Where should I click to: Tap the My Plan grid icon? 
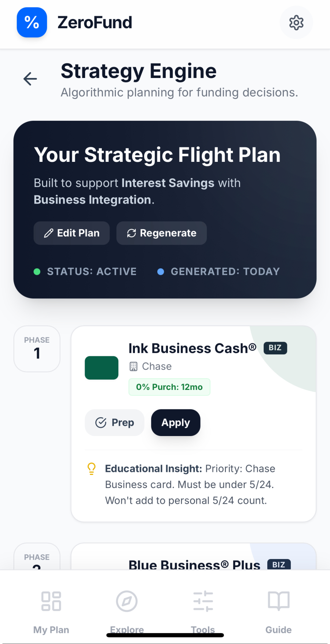[51, 601]
